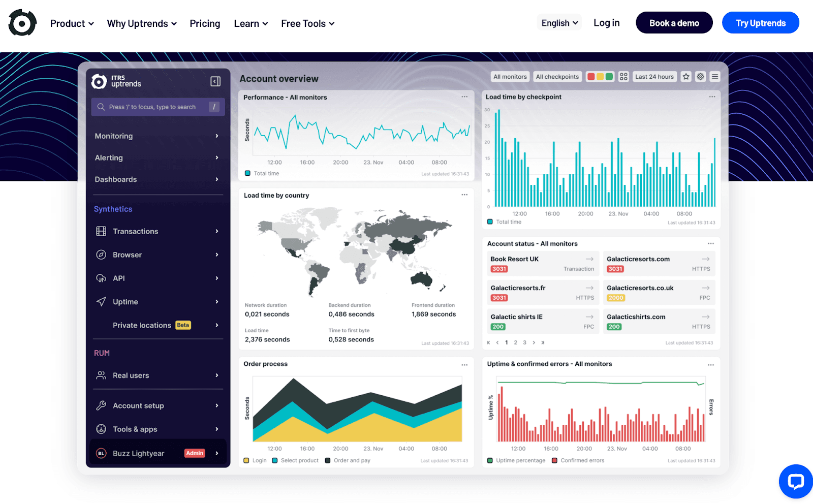Click the API cloud icon
This screenshot has height=504, width=813.
[101, 278]
